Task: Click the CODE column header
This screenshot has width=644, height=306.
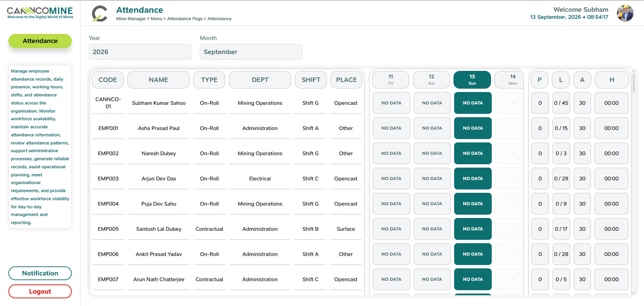Action: (108, 80)
